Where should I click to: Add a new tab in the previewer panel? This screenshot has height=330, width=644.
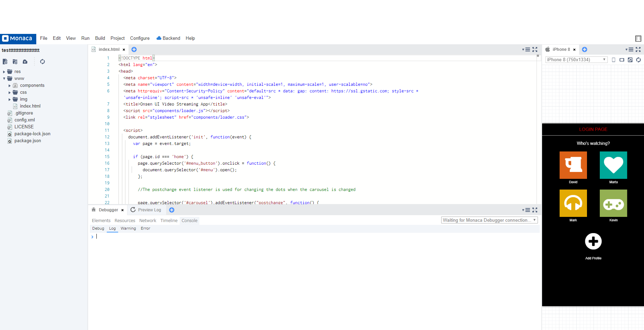tap(585, 49)
